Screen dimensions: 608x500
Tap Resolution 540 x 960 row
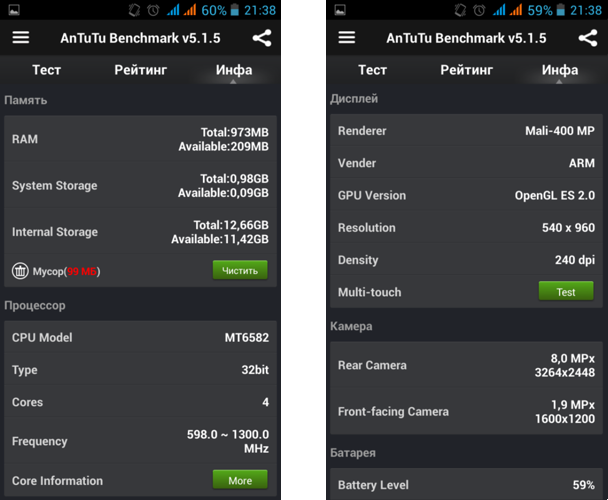click(x=466, y=227)
